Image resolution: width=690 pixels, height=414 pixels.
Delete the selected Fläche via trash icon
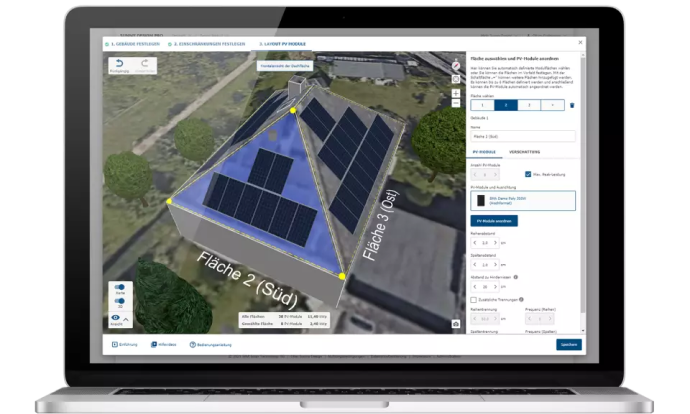572,105
